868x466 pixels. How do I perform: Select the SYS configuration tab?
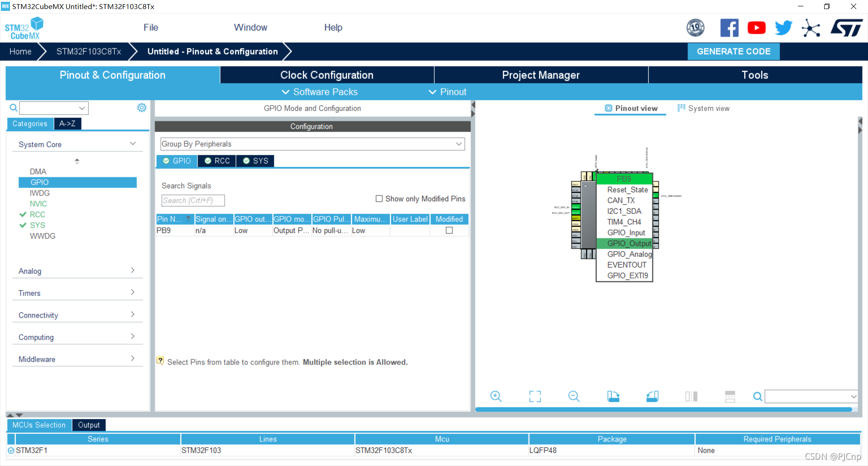255,161
